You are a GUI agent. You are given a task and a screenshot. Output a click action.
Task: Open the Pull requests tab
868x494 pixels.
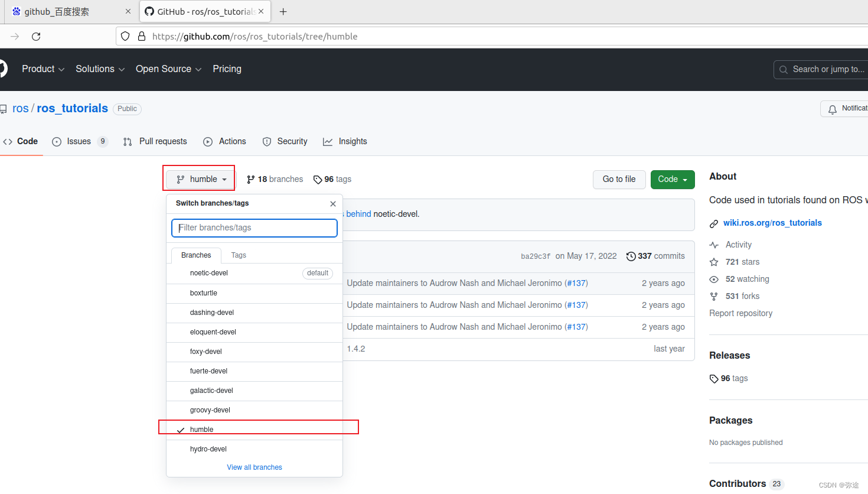tap(155, 141)
